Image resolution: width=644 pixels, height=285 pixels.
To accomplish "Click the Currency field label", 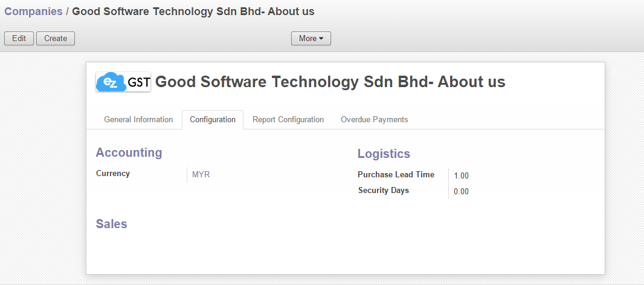I will (x=113, y=174).
